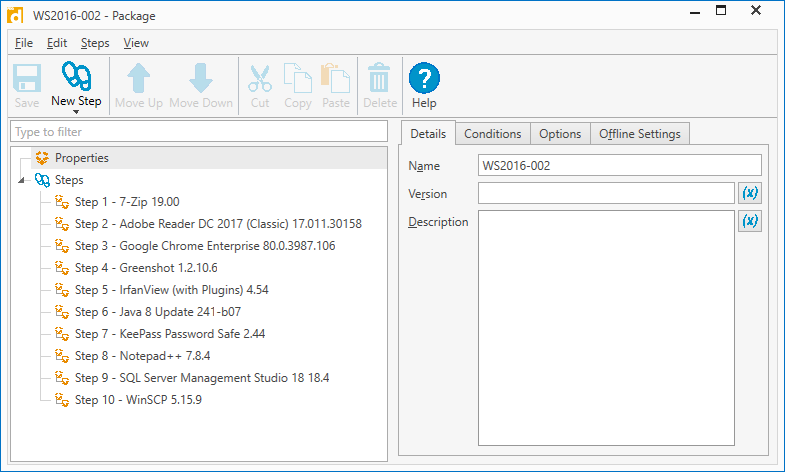785x472 pixels.
Task: Click the step icon beside KeePass
Action: tap(62, 334)
